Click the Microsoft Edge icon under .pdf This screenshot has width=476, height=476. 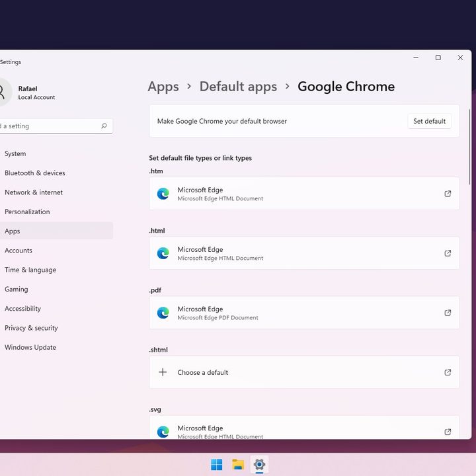click(163, 313)
